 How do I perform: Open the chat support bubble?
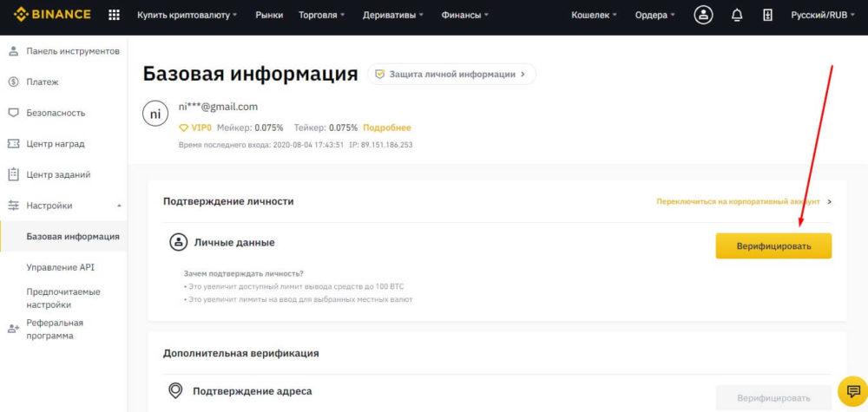(x=852, y=392)
